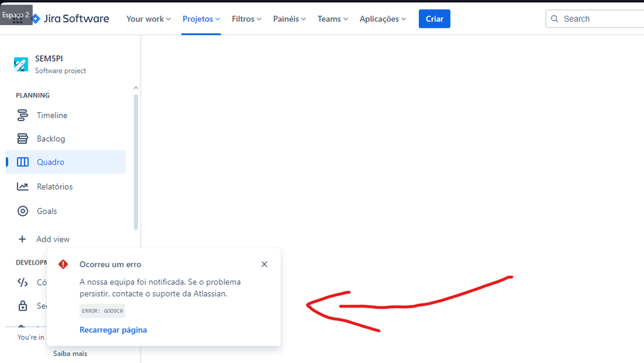The height and width of the screenshot is (363, 644).
Task: Click the Jira Software logo
Action: [x=70, y=19]
